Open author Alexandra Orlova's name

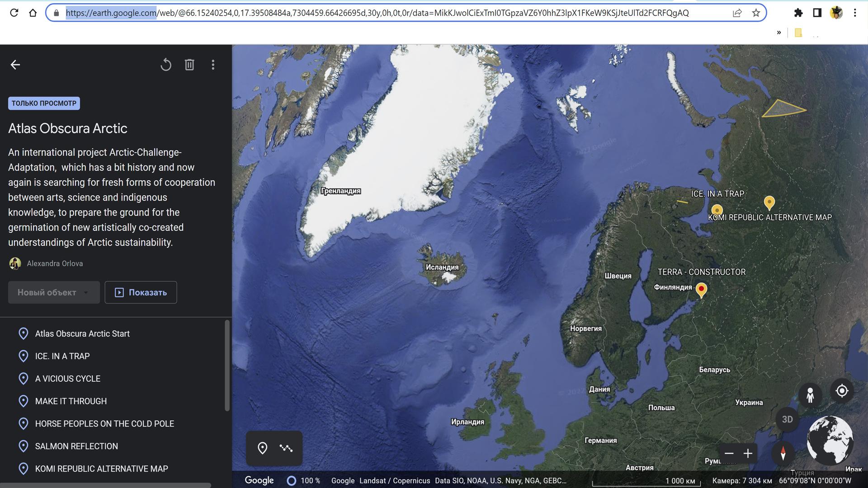tap(55, 263)
